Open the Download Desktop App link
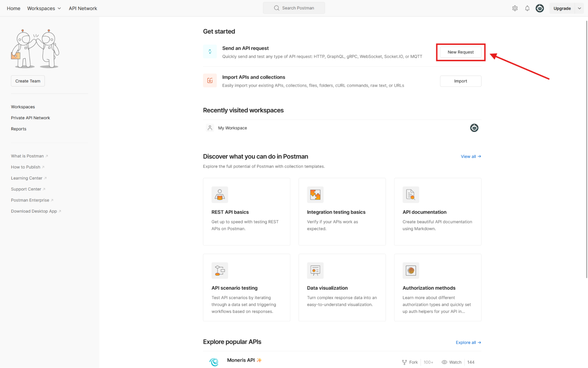588x368 pixels. pyautogui.click(x=36, y=211)
